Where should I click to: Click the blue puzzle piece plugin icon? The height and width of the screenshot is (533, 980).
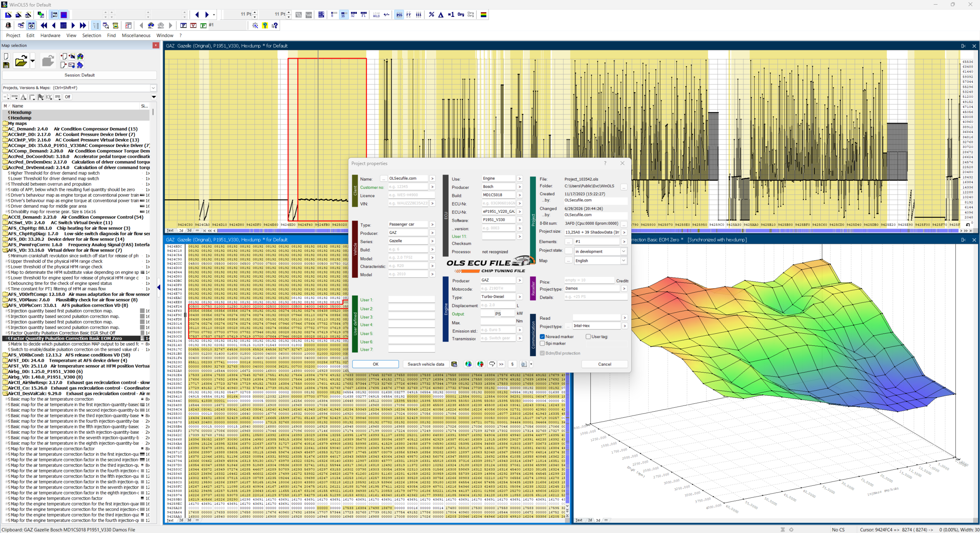(x=80, y=65)
